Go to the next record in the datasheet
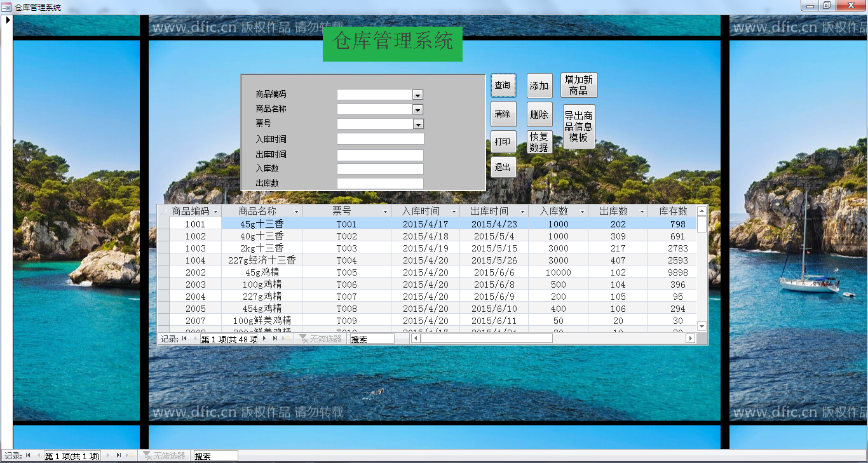 263,339
